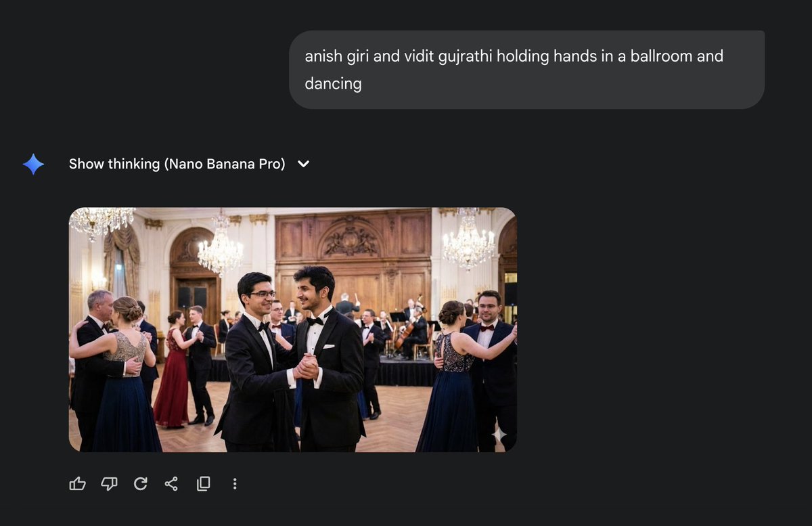The width and height of the screenshot is (812, 526).
Task: Copy the response using the copy icon
Action: (204, 483)
